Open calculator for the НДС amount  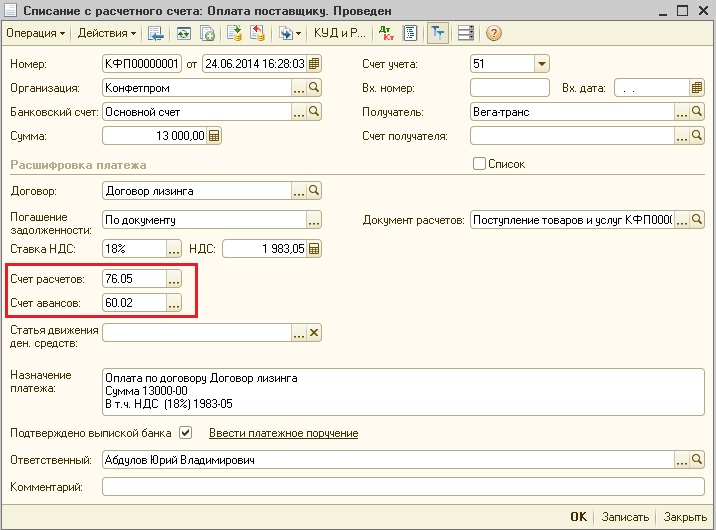(314, 249)
